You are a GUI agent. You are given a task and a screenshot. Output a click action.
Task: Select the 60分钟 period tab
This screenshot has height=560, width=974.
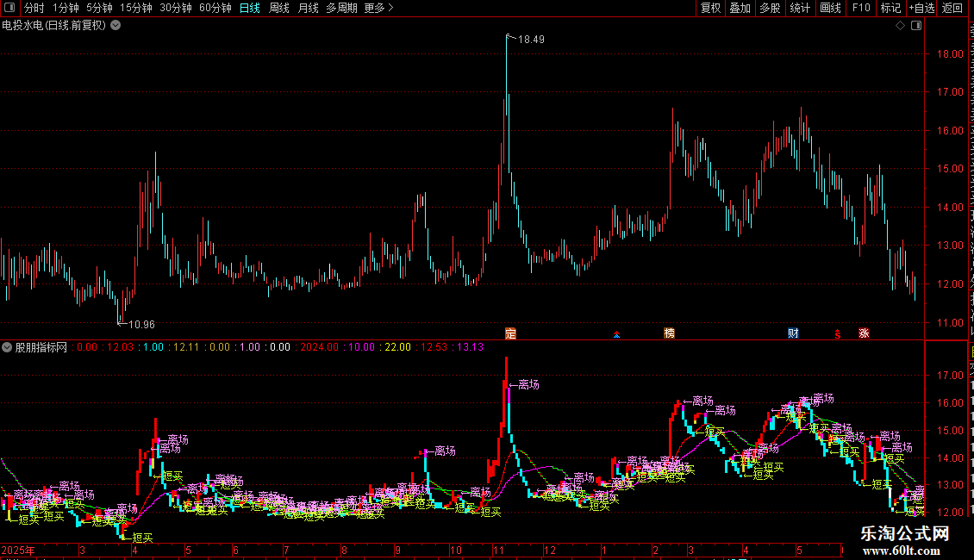click(215, 8)
